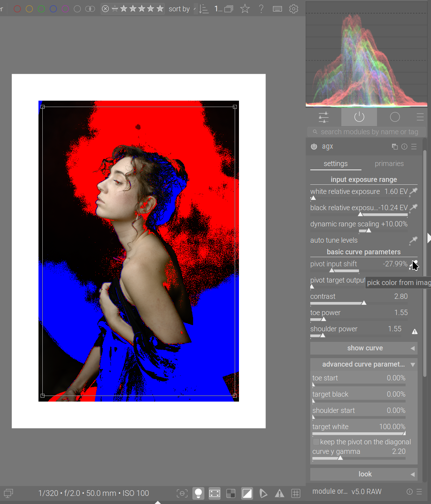Viewport: 431px width, 504px height.
Task: Click auto tune levels picker
Action: coord(413,241)
